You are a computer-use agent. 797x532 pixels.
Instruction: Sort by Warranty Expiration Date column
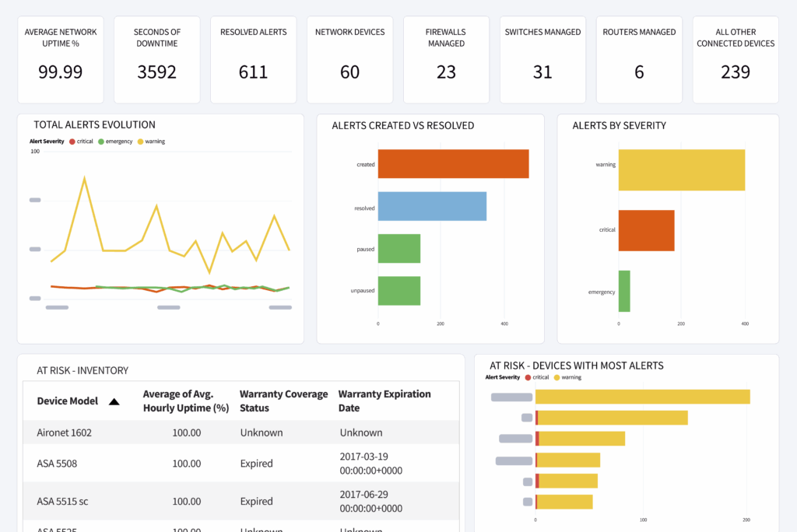coord(384,401)
